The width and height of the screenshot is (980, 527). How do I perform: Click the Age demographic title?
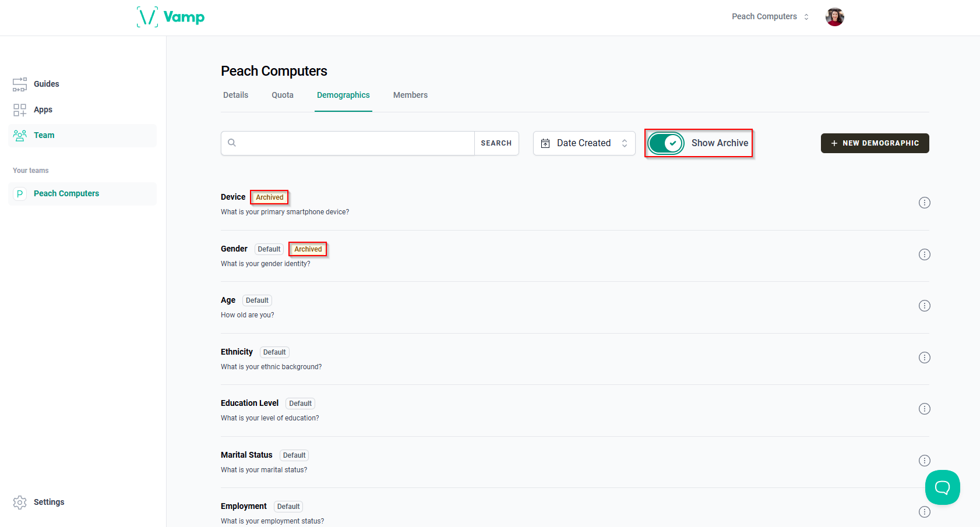point(228,300)
